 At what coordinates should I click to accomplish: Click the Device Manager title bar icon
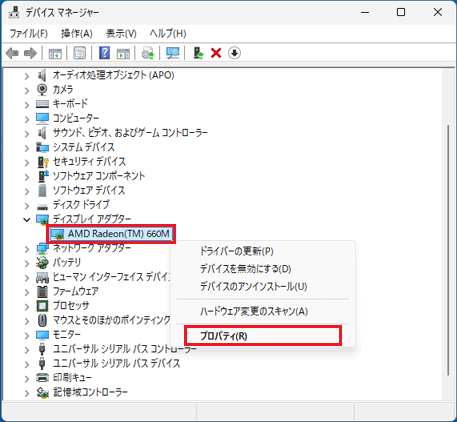(x=14, y=12)
